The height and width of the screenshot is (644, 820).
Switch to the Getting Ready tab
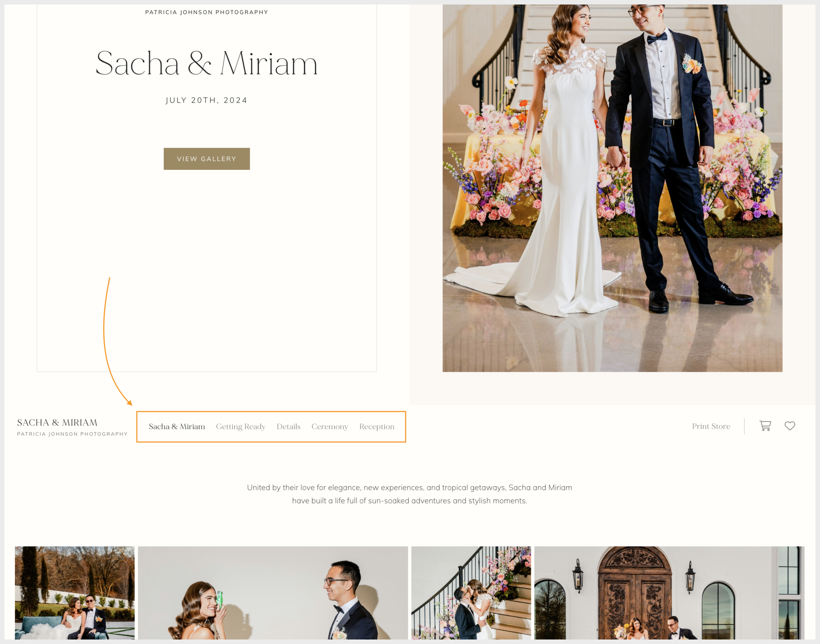tap(241, 427)
